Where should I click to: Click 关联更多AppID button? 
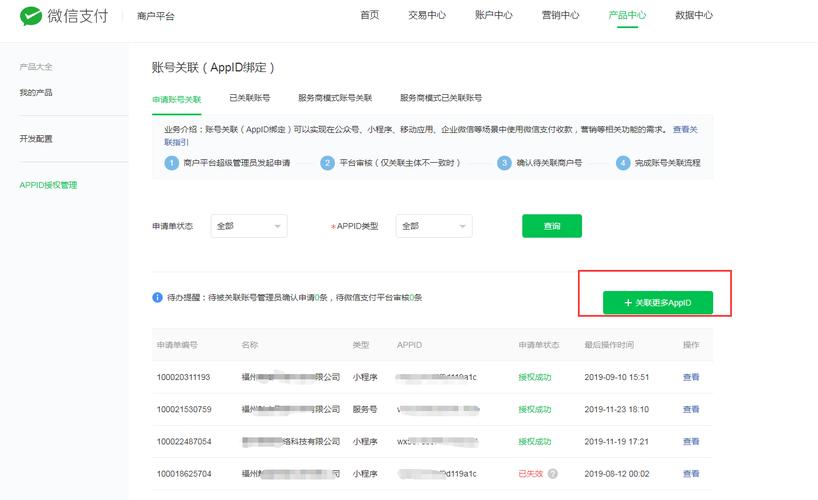click(x=658, y=303)
